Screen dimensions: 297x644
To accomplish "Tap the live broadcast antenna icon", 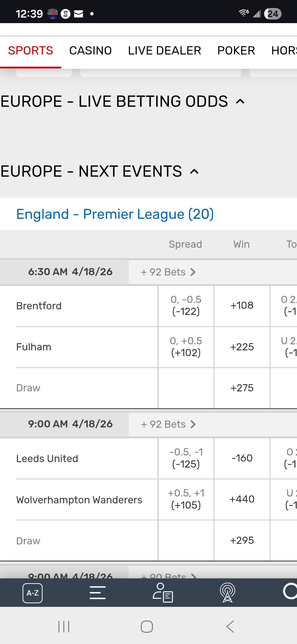I will coord(227,593).
